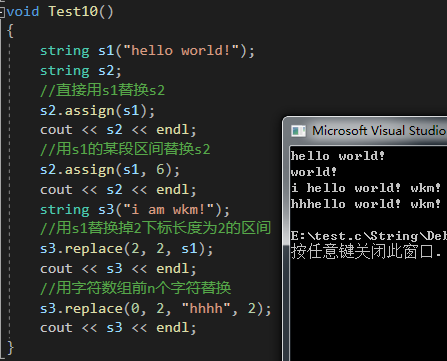447x361 pixels.
Task: Click the comment //用s1的某段区间替换s2
Action: click(x=125, y=149)
